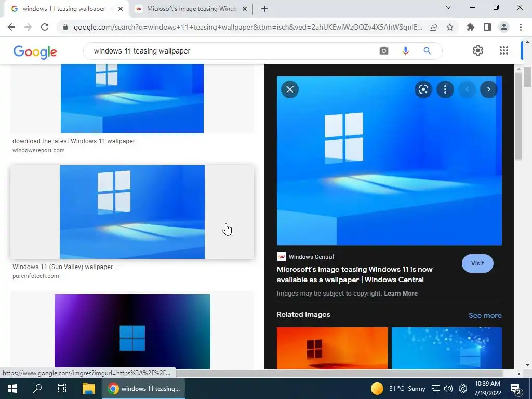Open the Windows Start menu
The width and height of the screenshot is (532, 399).
pyautogui.click(x=12, y=389)
